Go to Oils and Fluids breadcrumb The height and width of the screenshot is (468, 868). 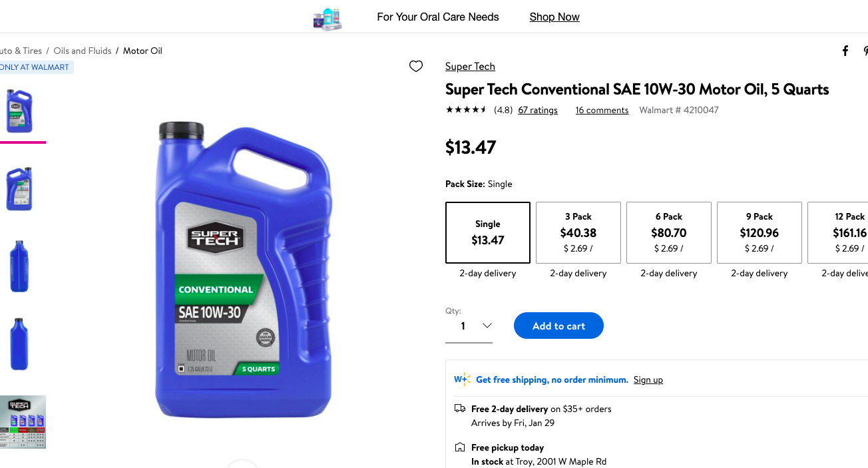83,51
